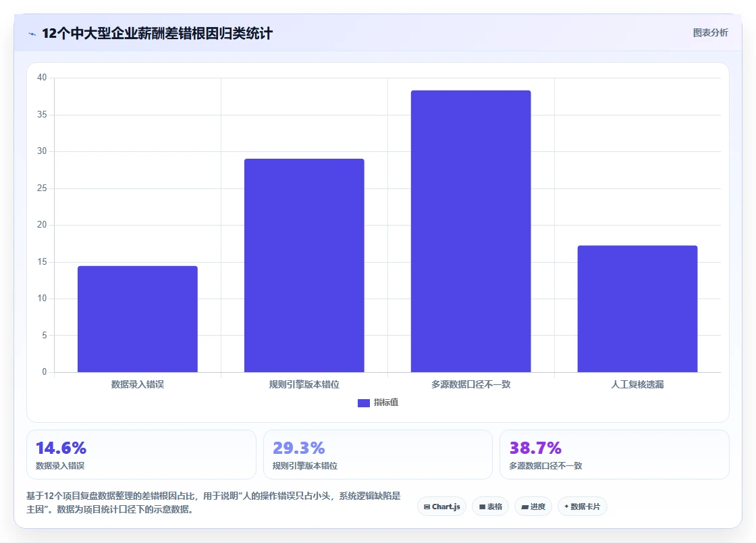Click the table icon in 表格 chip
Viewport: 756px width, 543px height.
tap(482, 507)
